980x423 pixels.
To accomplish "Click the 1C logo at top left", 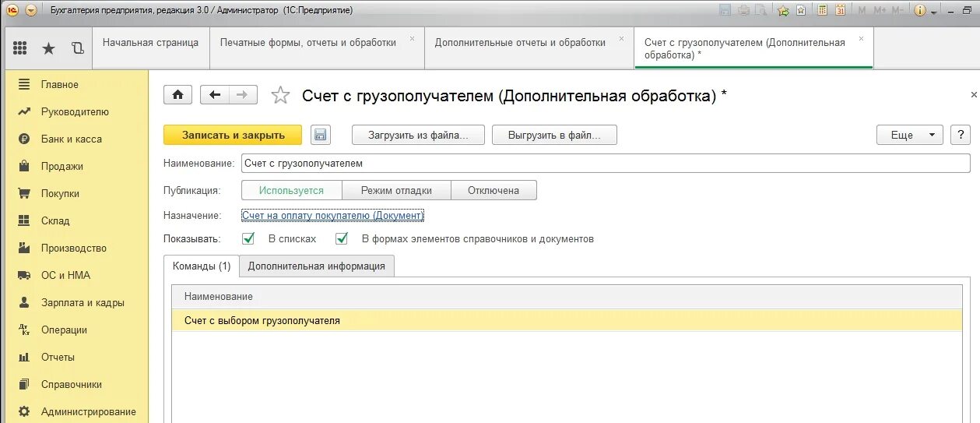I will click(12, 10).
